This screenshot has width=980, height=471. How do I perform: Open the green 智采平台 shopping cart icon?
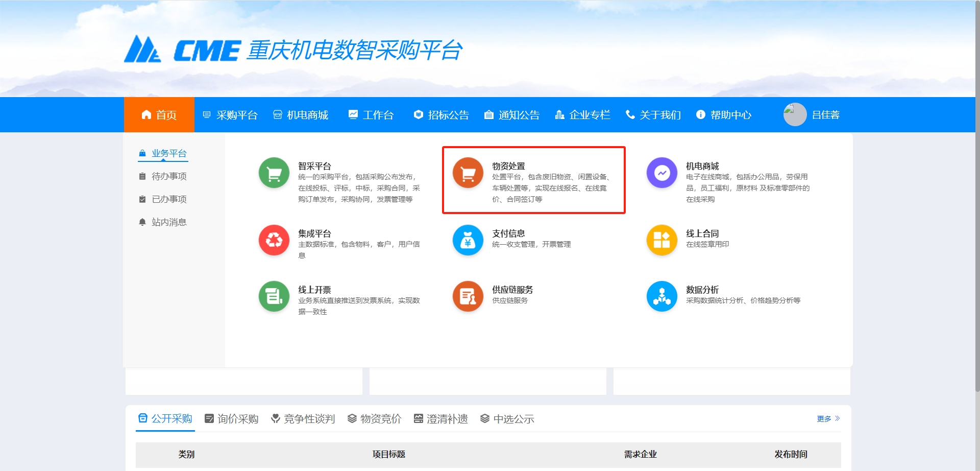[x=274, y=173]
